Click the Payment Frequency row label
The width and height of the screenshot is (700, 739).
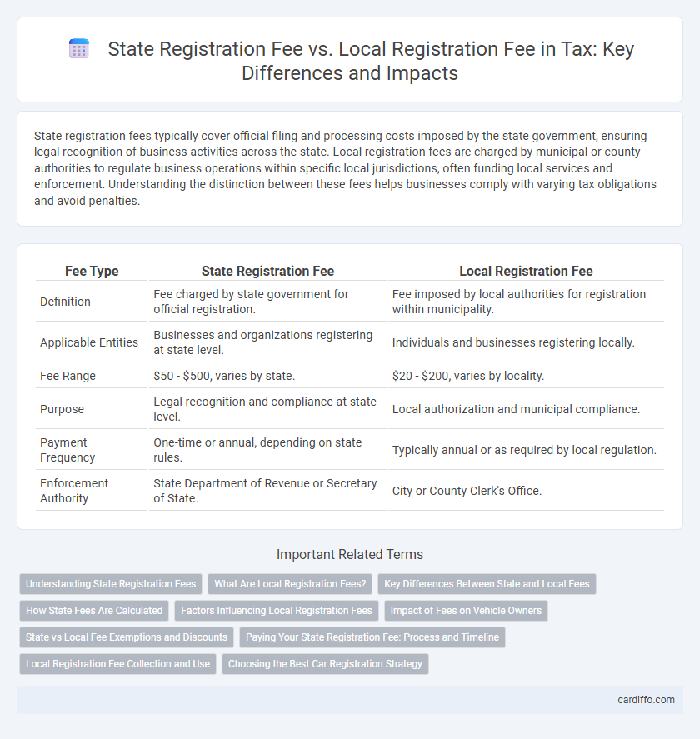tap(67, 450)
